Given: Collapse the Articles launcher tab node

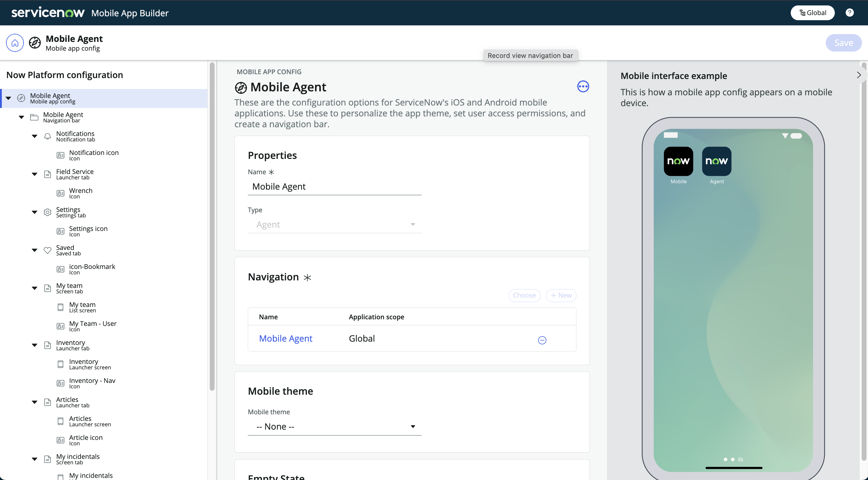Looking at the screenshot, I should (34, 402).
